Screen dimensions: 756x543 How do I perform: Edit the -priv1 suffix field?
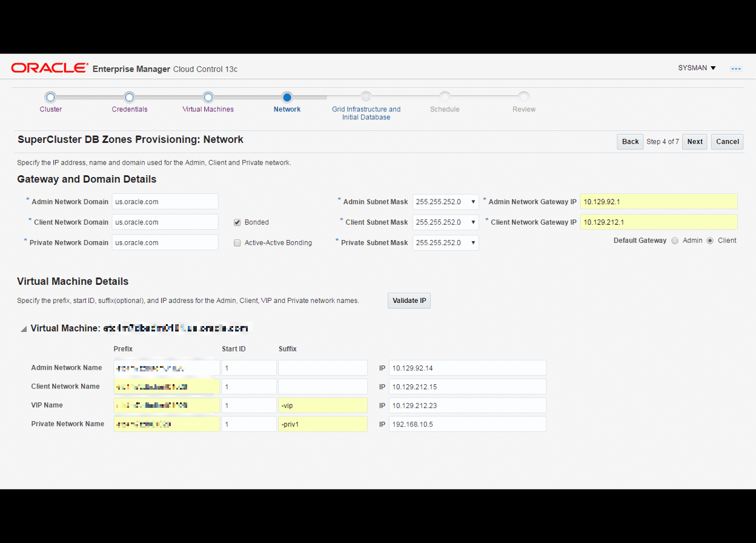323,424
